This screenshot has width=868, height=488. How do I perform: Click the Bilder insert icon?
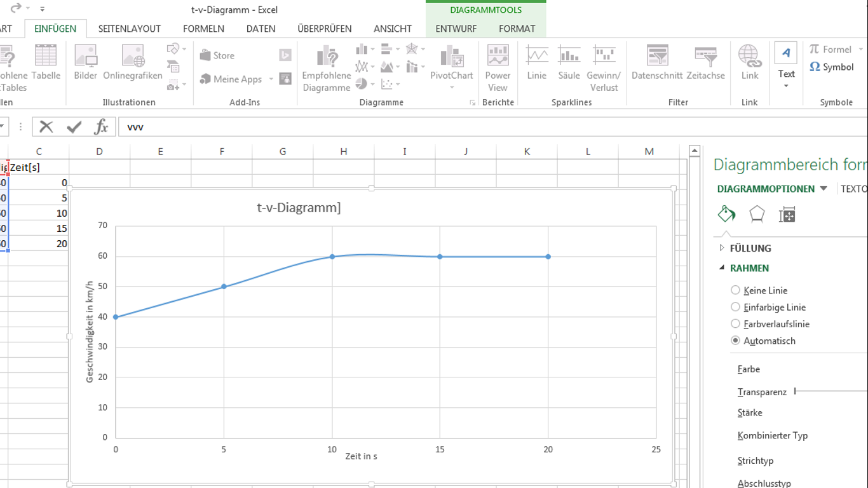tap(85, 62)
